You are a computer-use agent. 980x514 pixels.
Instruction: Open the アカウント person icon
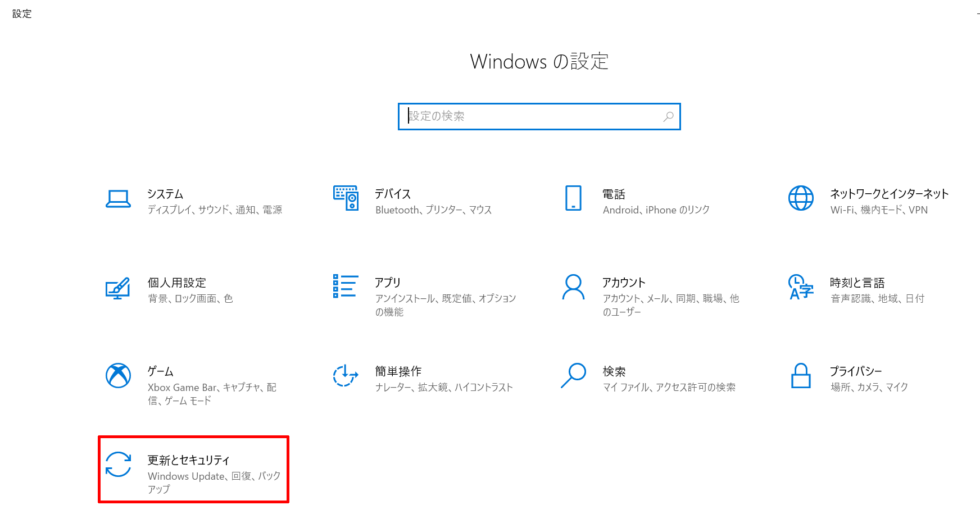click(573, 286)
